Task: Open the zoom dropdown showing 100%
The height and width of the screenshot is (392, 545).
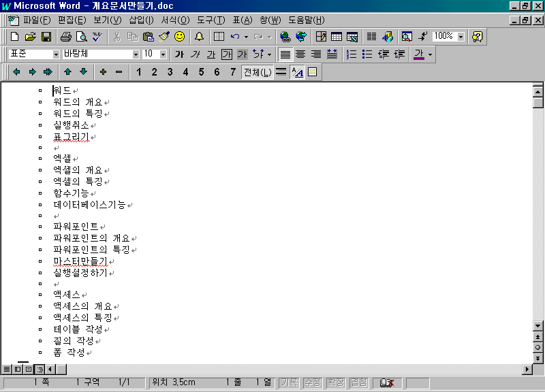Action: pyautogui.click(x=461, y=37)
